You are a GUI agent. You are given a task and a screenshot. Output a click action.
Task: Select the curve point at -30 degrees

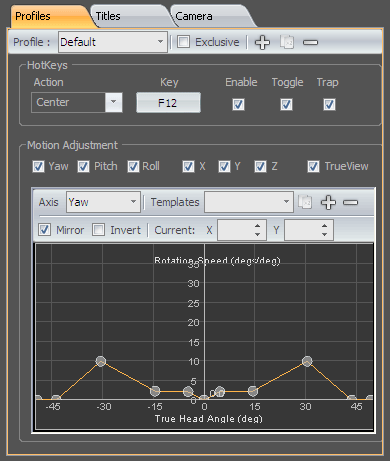(101, 361)
